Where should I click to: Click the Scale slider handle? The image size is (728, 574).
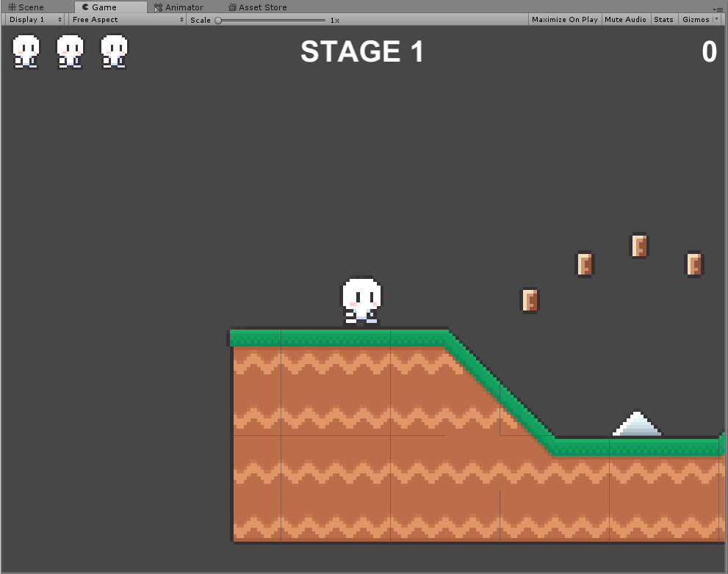[x=218, y=21]
